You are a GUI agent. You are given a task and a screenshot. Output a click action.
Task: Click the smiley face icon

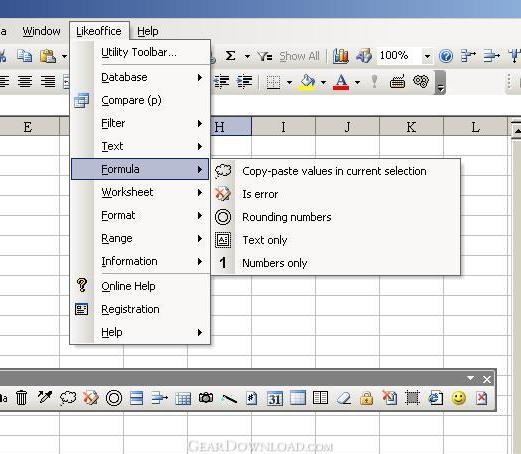tap(459, 398)
